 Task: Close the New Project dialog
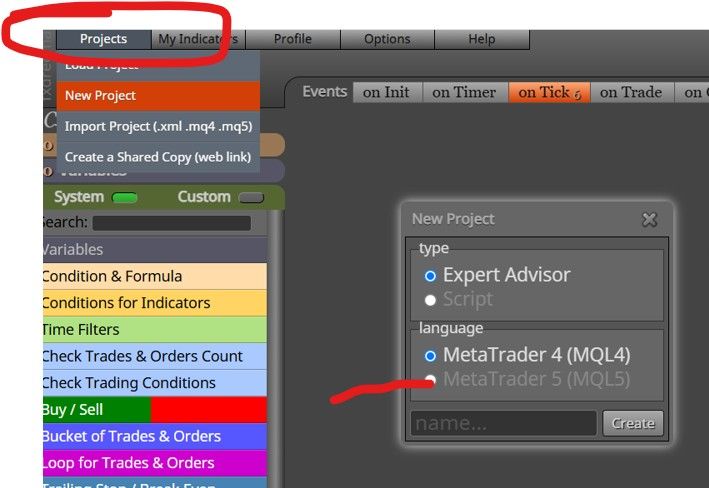pyautogui.click(x=650, y=220)
